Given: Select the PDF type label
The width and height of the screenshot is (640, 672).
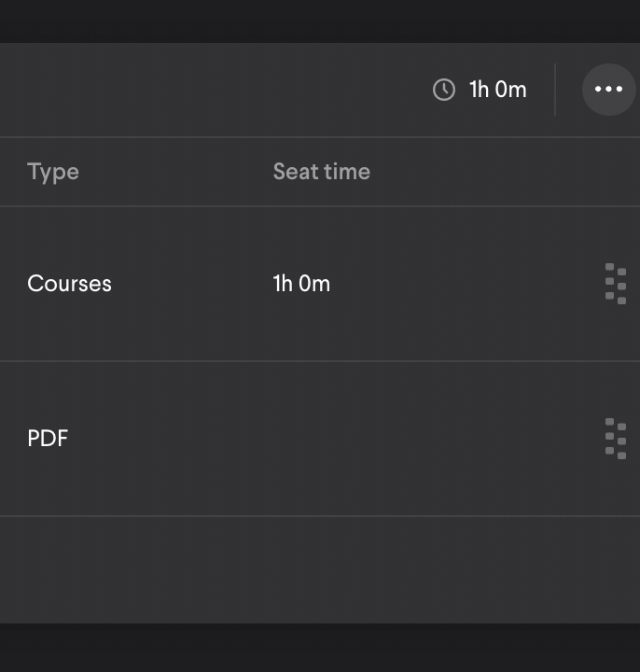Looking at the screenshot, I should point(48,439).
